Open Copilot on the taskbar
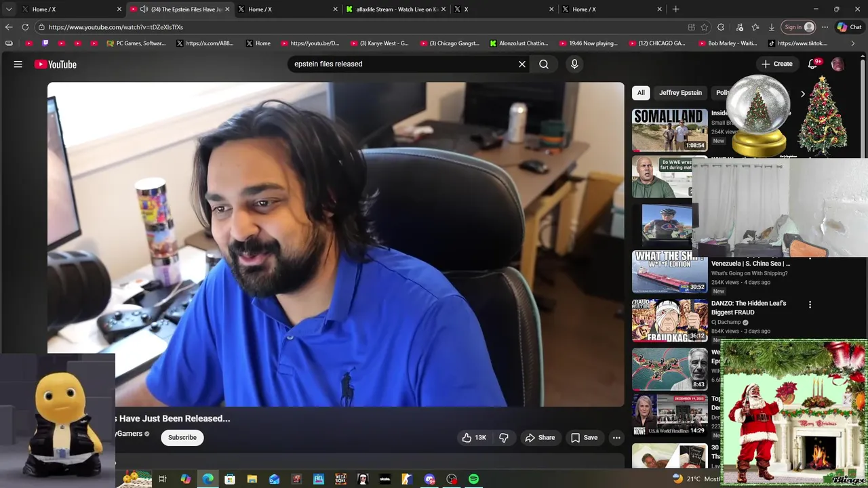 (x=185, y=479)
